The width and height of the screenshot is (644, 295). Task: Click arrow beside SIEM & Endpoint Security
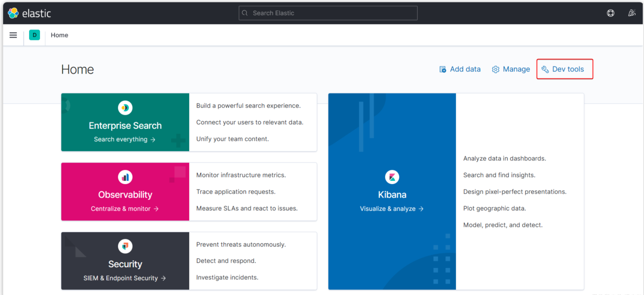[163, 279]
